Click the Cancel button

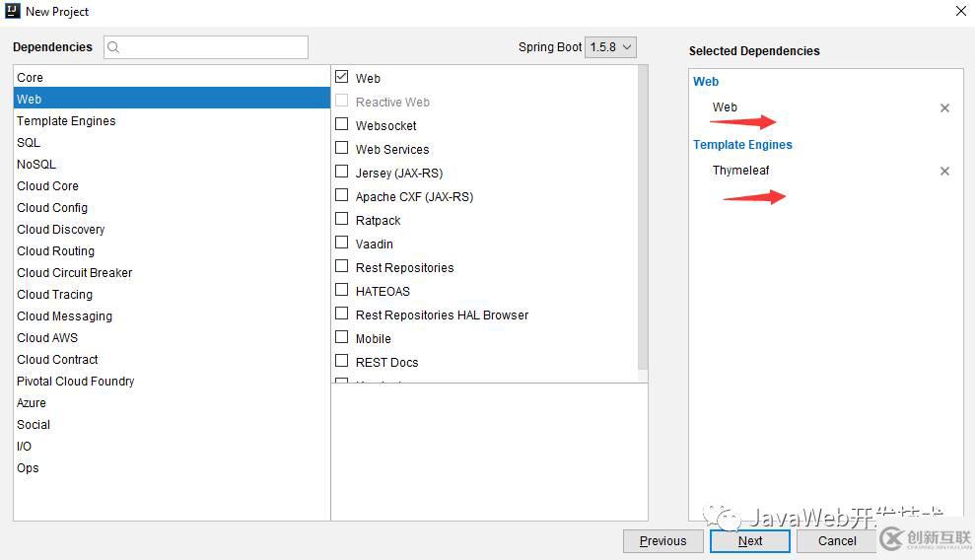tap(837, 540)
